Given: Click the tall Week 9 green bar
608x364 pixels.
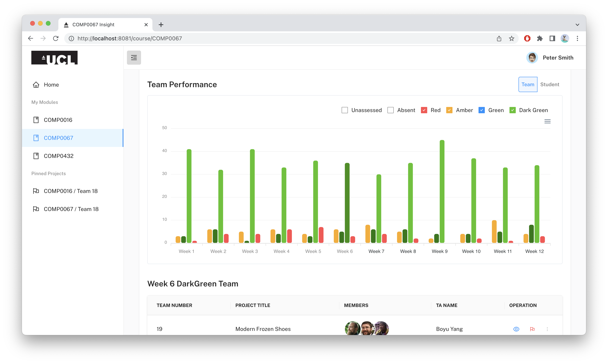Looking at the screenshot, I should point(442,191).
